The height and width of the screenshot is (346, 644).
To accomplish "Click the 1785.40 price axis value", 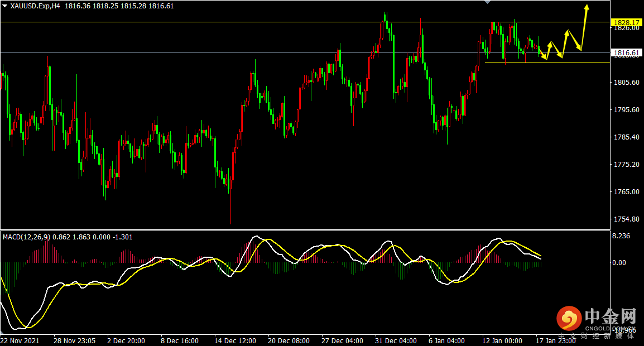I will pos(626,137).
